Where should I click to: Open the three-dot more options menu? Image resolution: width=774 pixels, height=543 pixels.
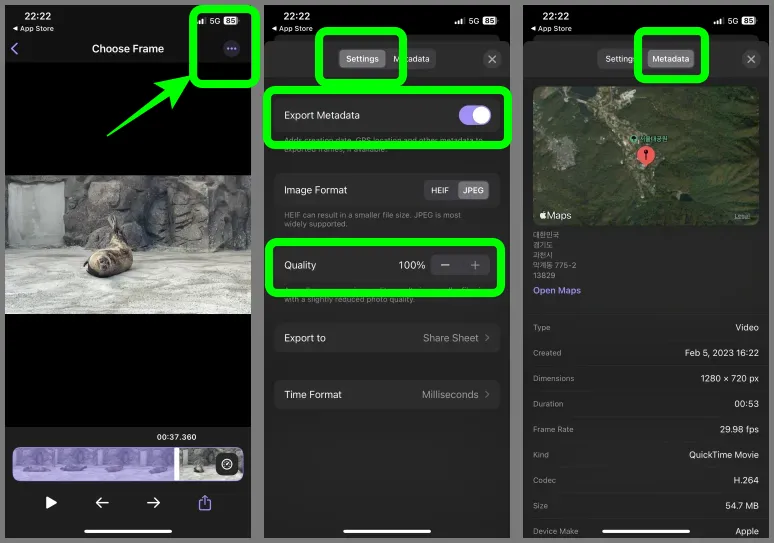click(231, 48)
